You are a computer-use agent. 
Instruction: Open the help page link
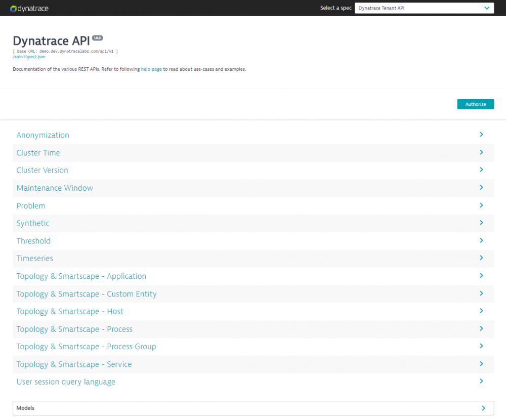pyautogui.click(x=151, y=69)
